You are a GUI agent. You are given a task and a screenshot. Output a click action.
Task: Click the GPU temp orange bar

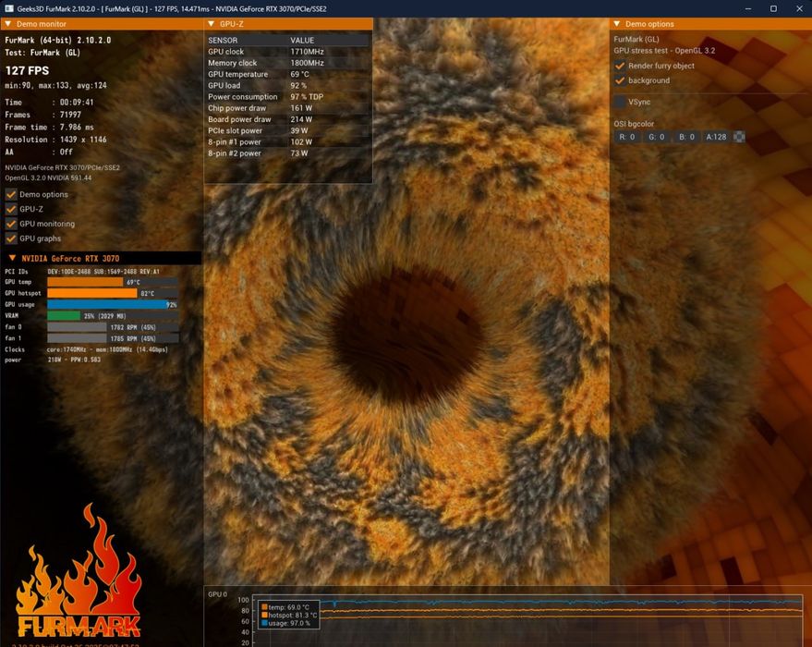coord(85,282)
